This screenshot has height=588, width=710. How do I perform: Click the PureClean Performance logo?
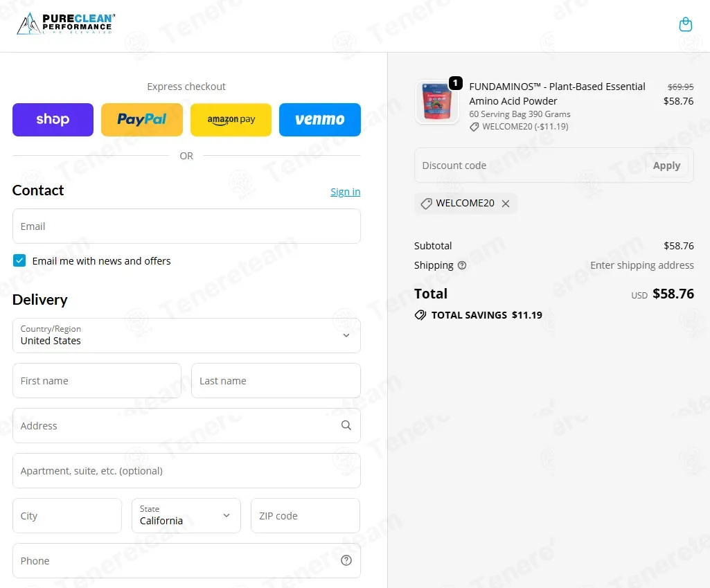point(66,24)
